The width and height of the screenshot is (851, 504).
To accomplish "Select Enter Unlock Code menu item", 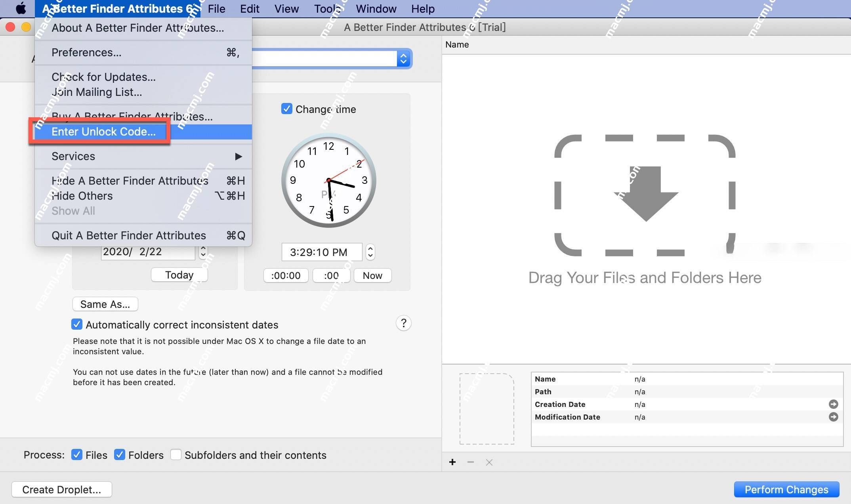I will pos(143,132).
